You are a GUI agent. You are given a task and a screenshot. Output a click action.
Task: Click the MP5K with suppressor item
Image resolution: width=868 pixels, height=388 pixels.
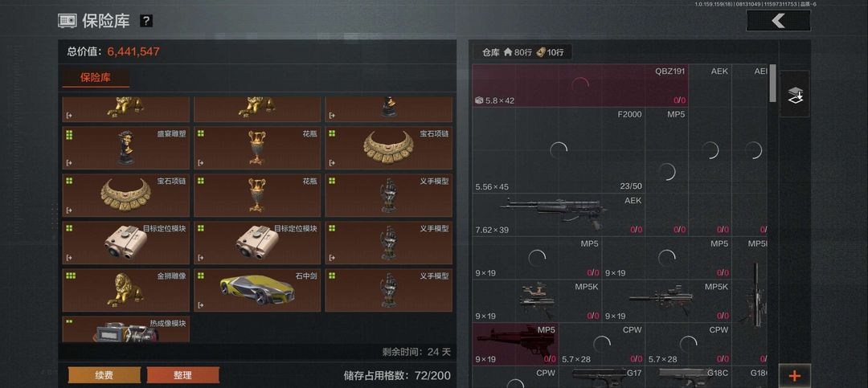666,301
